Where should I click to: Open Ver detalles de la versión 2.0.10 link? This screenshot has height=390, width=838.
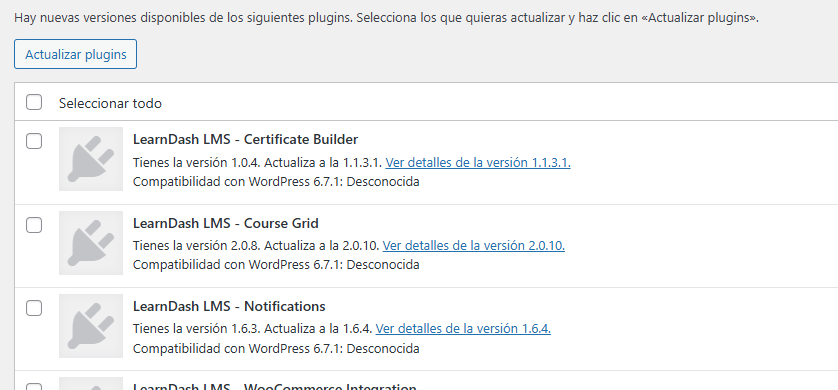[474, 246]
